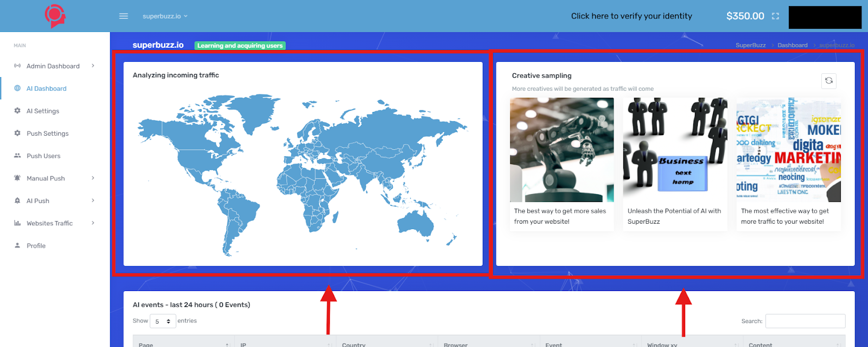The width and height of the screenshot is (868, 347).
Task: Focus the AI events Search field
Action: click(x=805, y=321)
